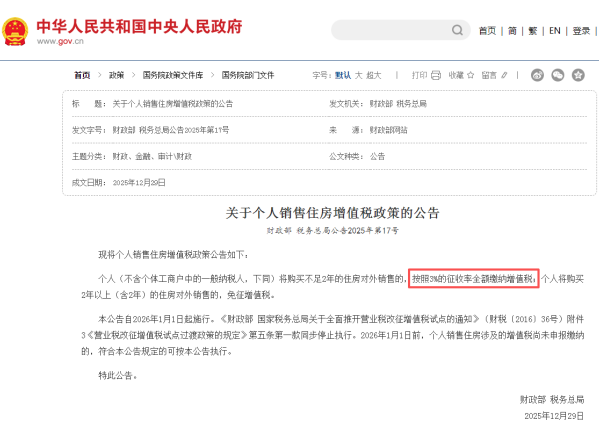Go to 首页 in the breadcrumb
This screenshot has width=599, height=425.
[82, 75]
